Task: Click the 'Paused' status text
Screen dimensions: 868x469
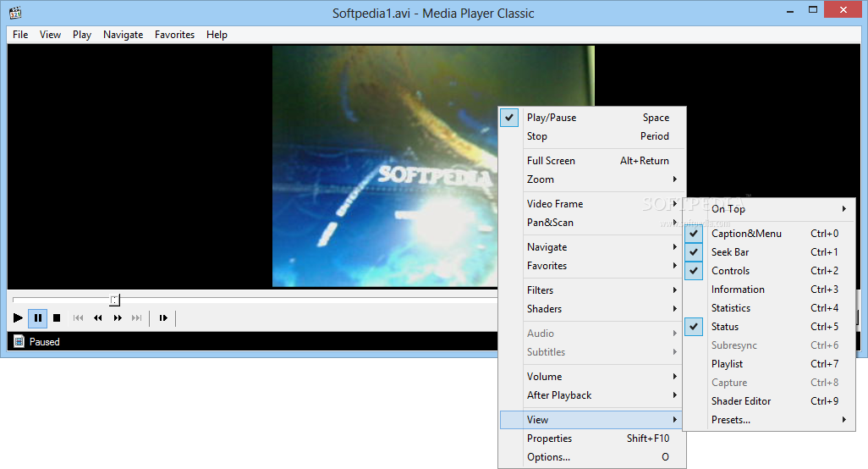Action: tap(44, 342)
